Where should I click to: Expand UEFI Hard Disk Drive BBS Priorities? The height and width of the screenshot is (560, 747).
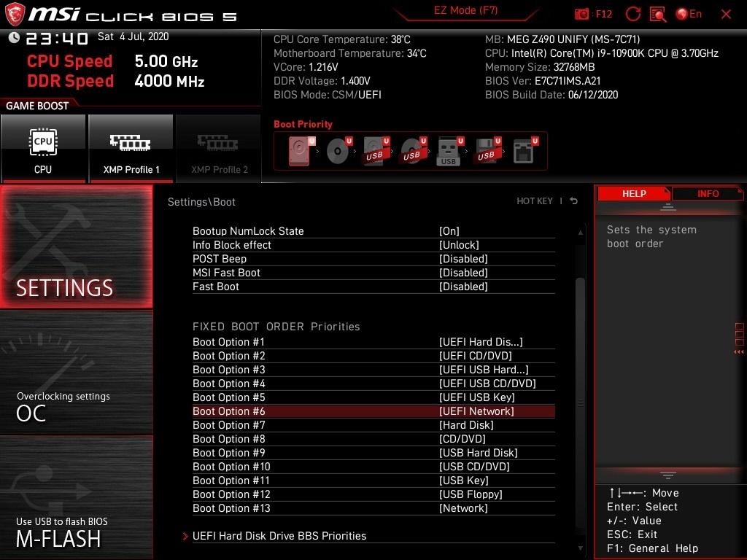click(x=279, y=536)
